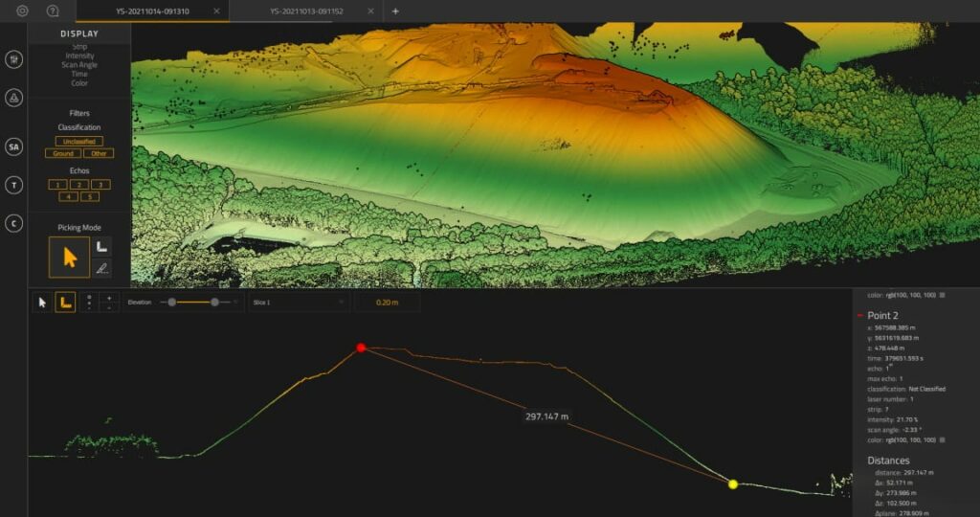Adjust the right Elevation slider handle
The height and width of the screenshot is (517, 980).
tap(215, 302)
